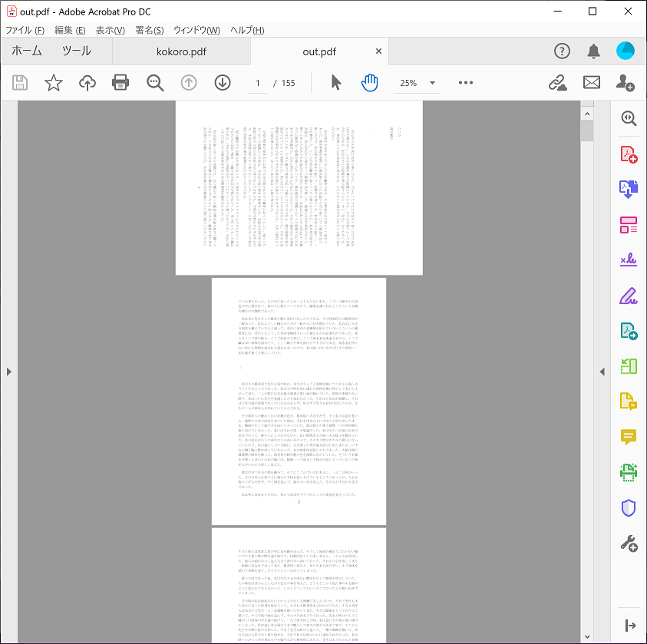This screenshot has height=644, width=647.
Task: Click the second document page
Action: (299, 401)
